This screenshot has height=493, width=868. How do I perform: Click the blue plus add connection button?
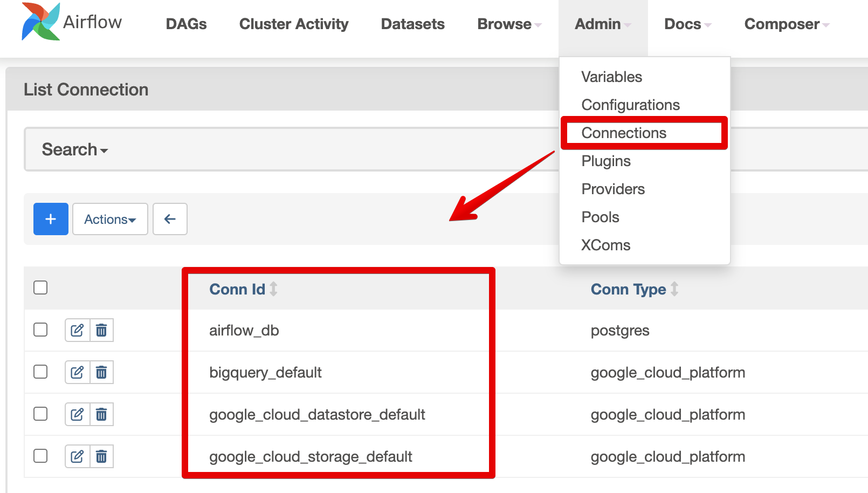[51, 219]
